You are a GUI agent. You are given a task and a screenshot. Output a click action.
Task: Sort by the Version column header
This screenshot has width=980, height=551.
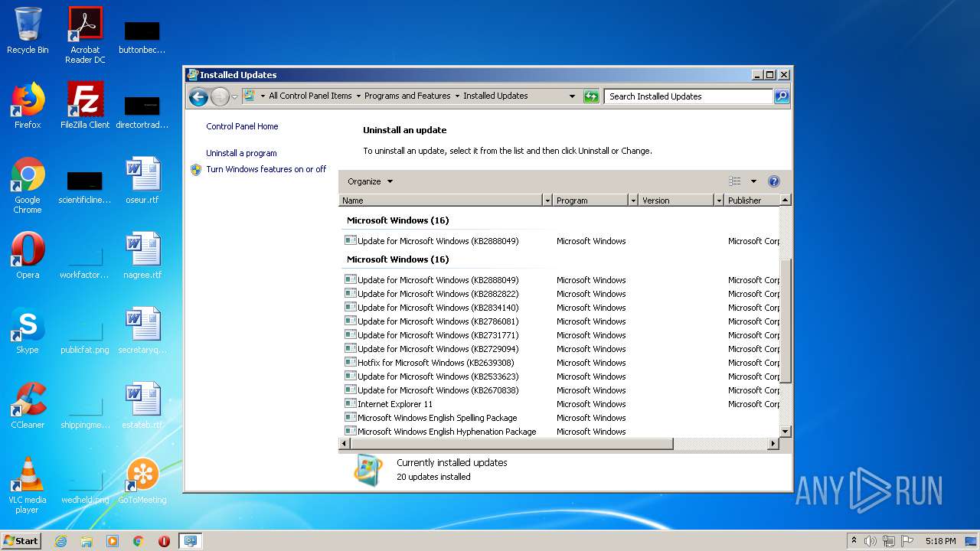tap(676, 201)
